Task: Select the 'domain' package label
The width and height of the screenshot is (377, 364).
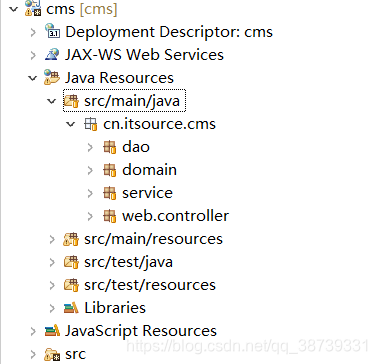Action: (149, 170)
